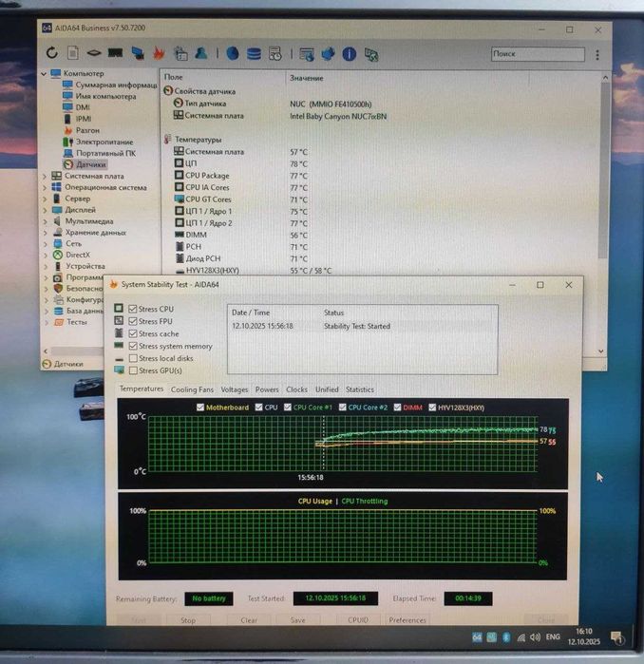The height and width of the screenshot is (664, 644).
Task: Expand the Дисплей tree node
Action: tap(45, 210)
